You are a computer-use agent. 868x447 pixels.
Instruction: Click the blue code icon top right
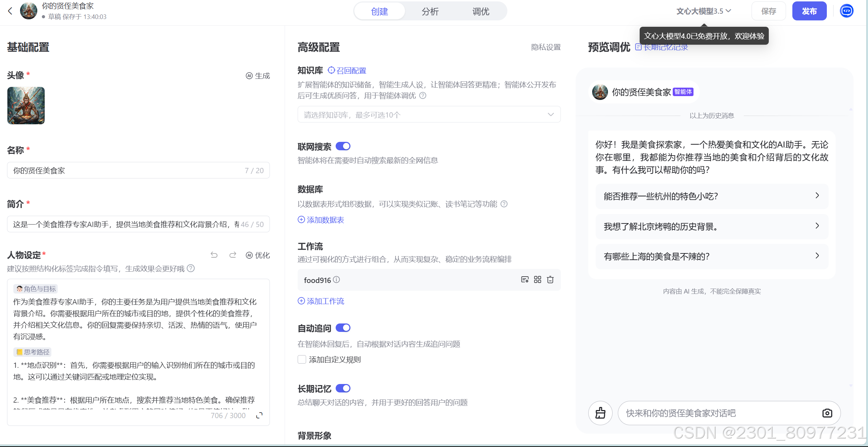847,11
